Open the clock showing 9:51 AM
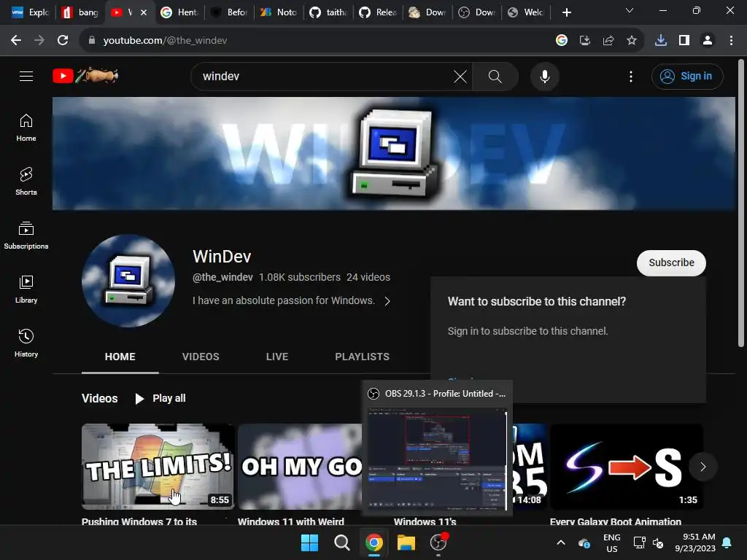This screenshot has height=560, width=747. tap(695, 542)
